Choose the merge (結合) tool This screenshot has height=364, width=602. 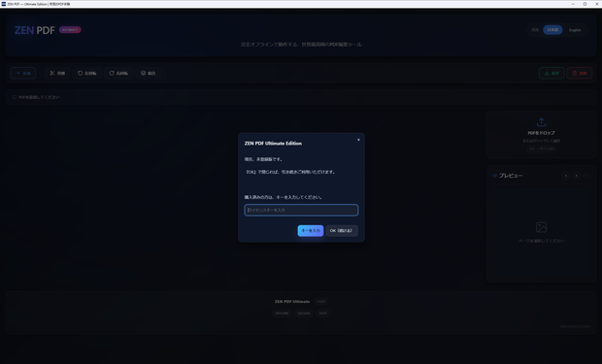click(149, 73)
